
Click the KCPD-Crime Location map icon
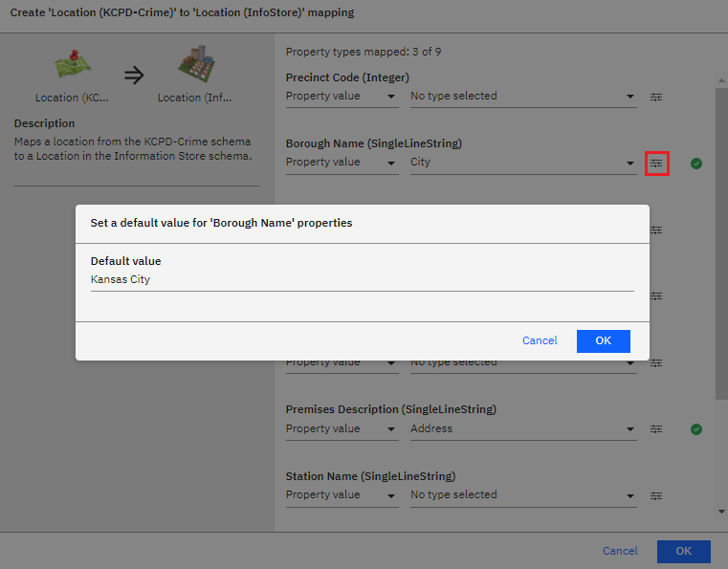click(73, 64)
